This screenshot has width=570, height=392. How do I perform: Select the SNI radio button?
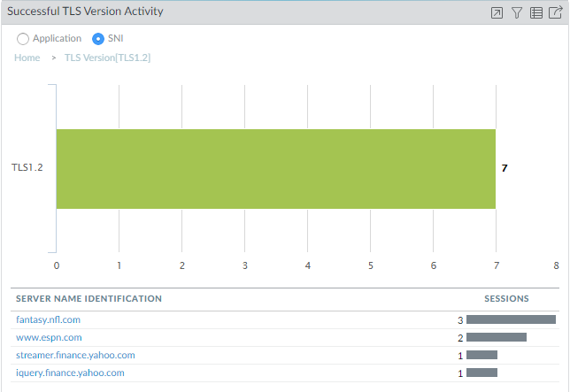click(x=98, y=39)
